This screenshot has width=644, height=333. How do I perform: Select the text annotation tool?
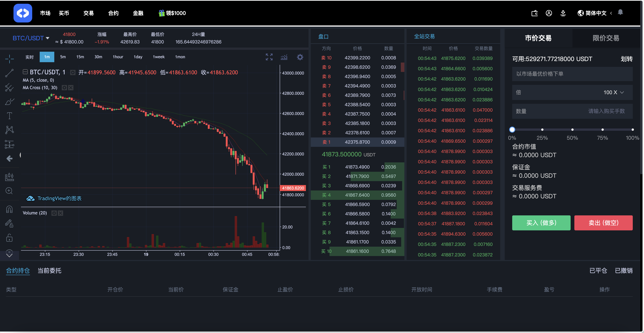coord(9,116)
